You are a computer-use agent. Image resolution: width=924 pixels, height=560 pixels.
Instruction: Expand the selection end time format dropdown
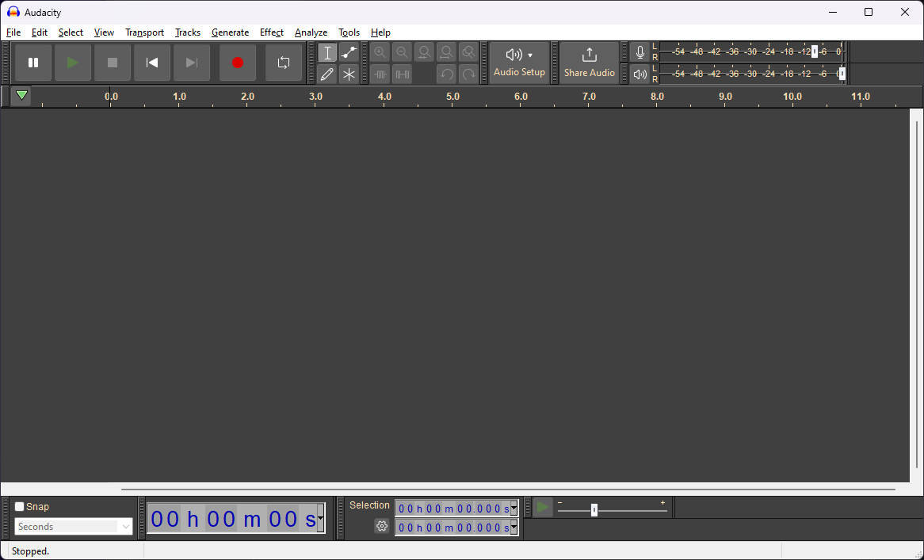[x=514, y=527]
